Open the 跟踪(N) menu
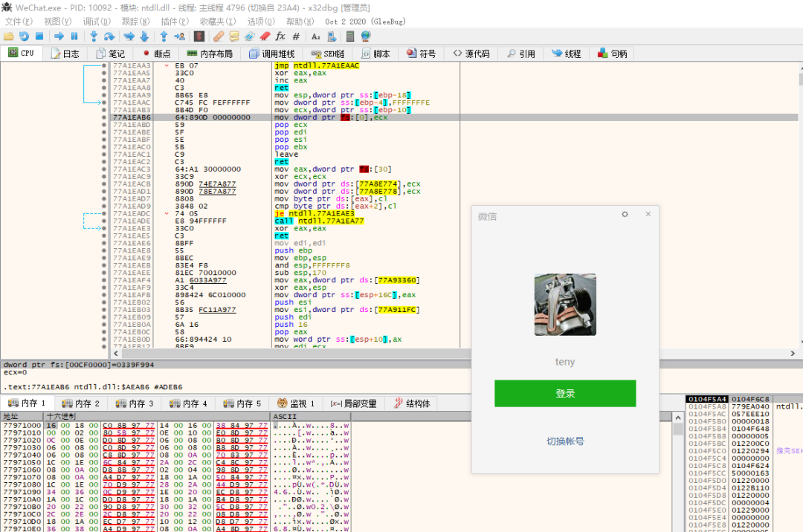The image size is (803, 532). pyautogui.click(x=136, y=22)
